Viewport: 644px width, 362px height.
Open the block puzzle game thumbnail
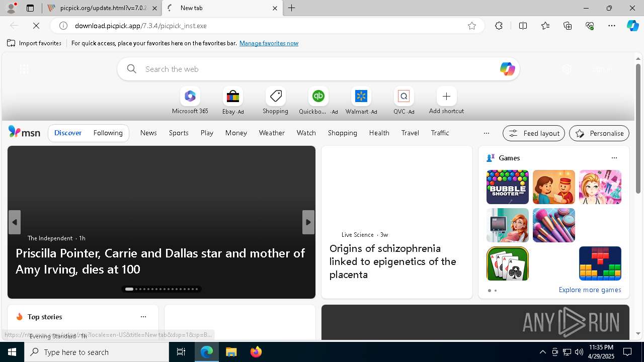click(x=600, y=263)
